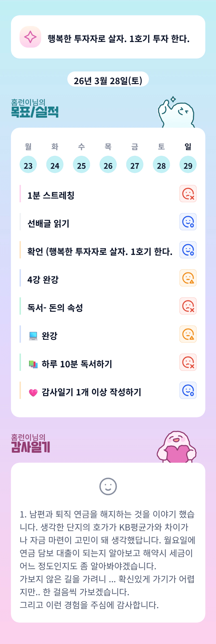Select Saturday the 28th date circle

(x=161, y=165)
